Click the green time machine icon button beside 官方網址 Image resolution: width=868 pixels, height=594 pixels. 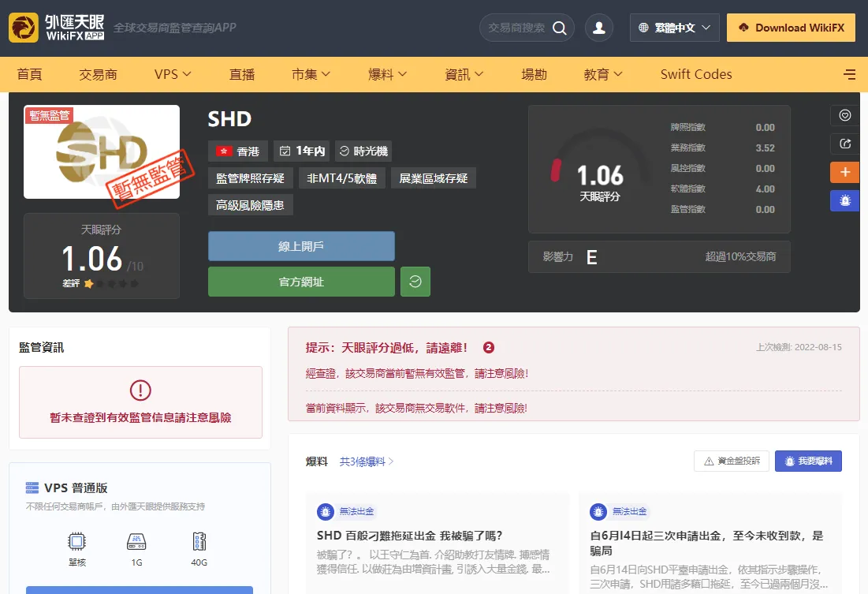[x=415, y=282]
